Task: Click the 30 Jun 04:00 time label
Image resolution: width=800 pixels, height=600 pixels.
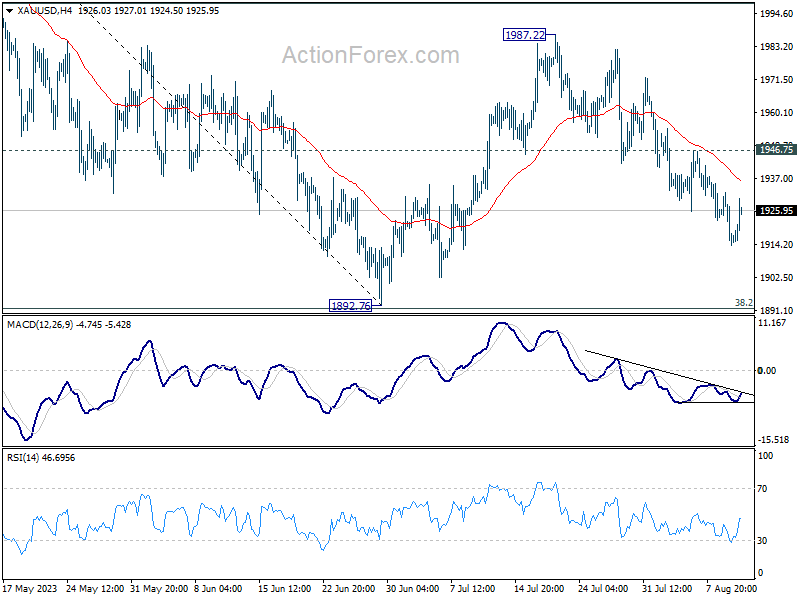Action: click(413, 588)
